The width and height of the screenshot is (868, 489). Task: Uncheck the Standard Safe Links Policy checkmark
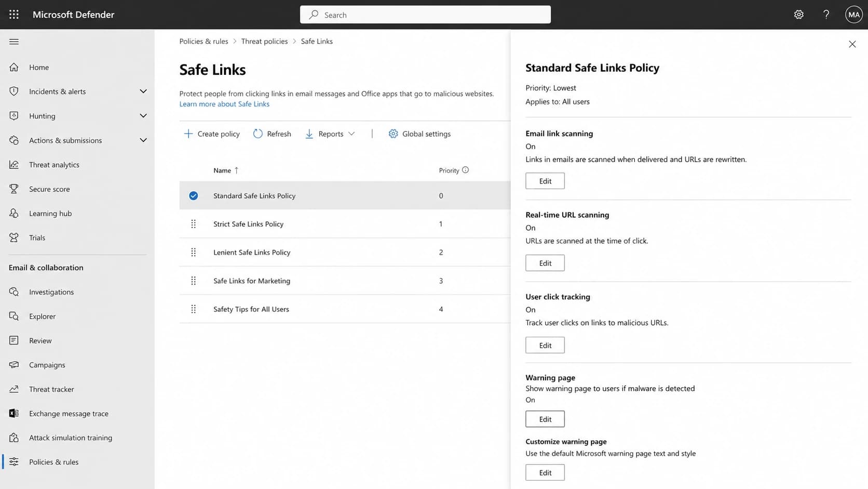[193, 196]
